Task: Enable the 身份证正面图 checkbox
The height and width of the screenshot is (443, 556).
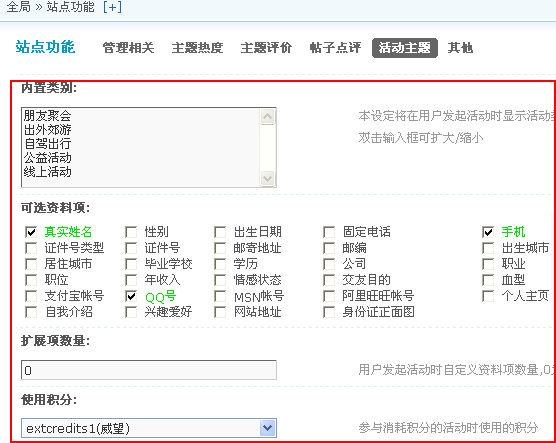Action: [x=329, y=312]
